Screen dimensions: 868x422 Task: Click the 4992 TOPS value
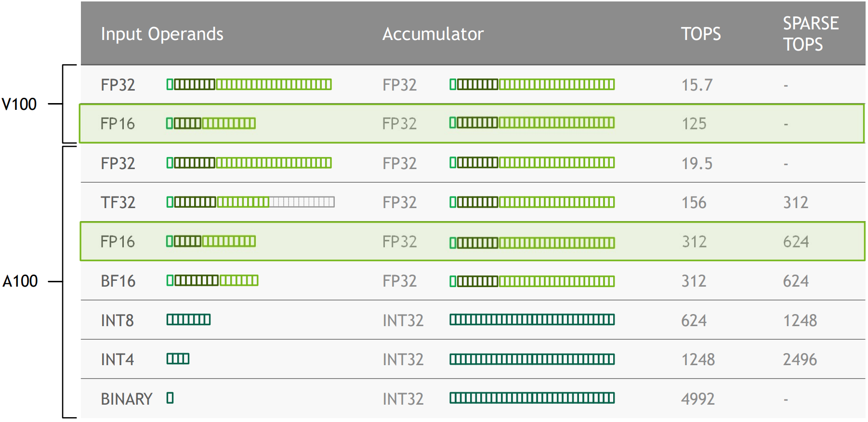point(697,399)
